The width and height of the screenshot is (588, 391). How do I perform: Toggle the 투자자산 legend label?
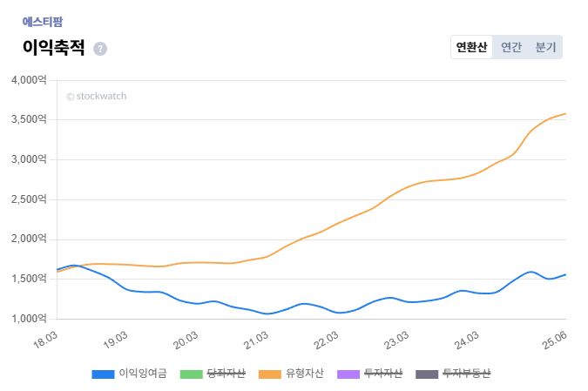[384, 374]
